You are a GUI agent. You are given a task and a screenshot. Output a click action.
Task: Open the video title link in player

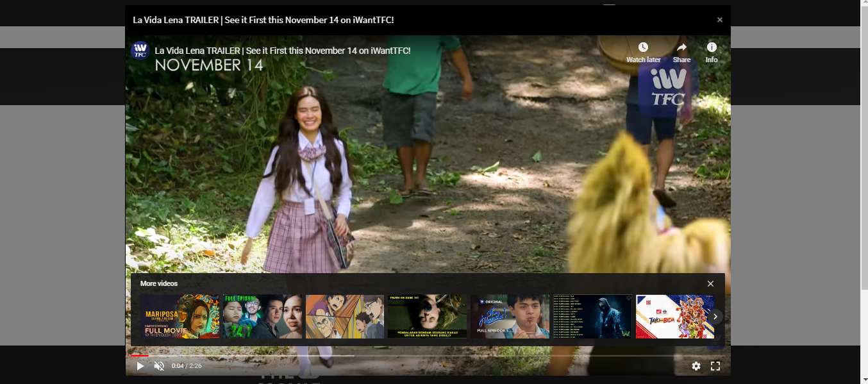click(283, 51)
